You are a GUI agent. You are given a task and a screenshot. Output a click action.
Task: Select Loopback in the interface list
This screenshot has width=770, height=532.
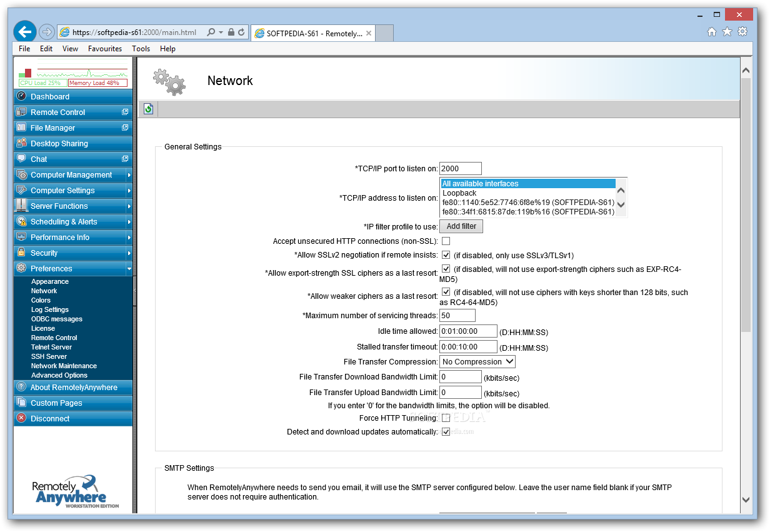tap(459, 193)
